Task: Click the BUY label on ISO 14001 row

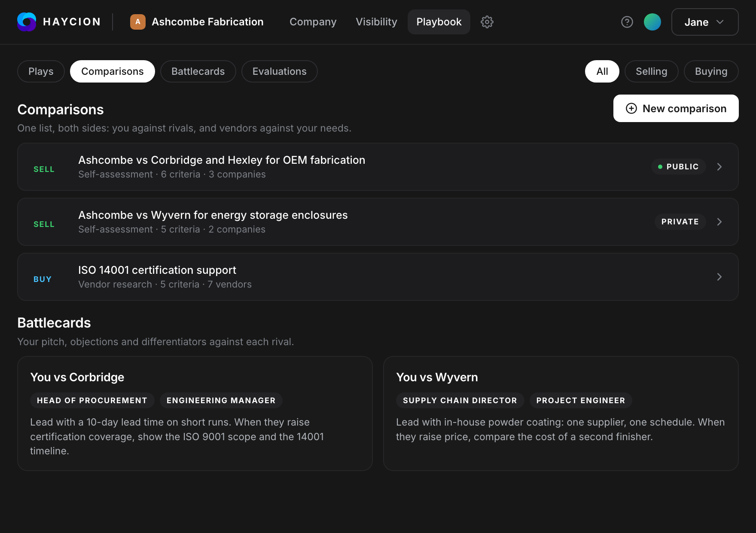Action: coord(43,279)
